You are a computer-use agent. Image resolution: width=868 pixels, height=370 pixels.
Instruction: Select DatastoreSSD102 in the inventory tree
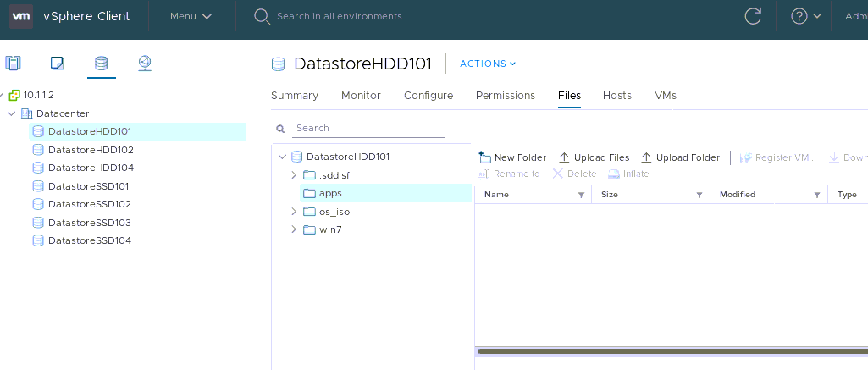[x=90, y=204]
